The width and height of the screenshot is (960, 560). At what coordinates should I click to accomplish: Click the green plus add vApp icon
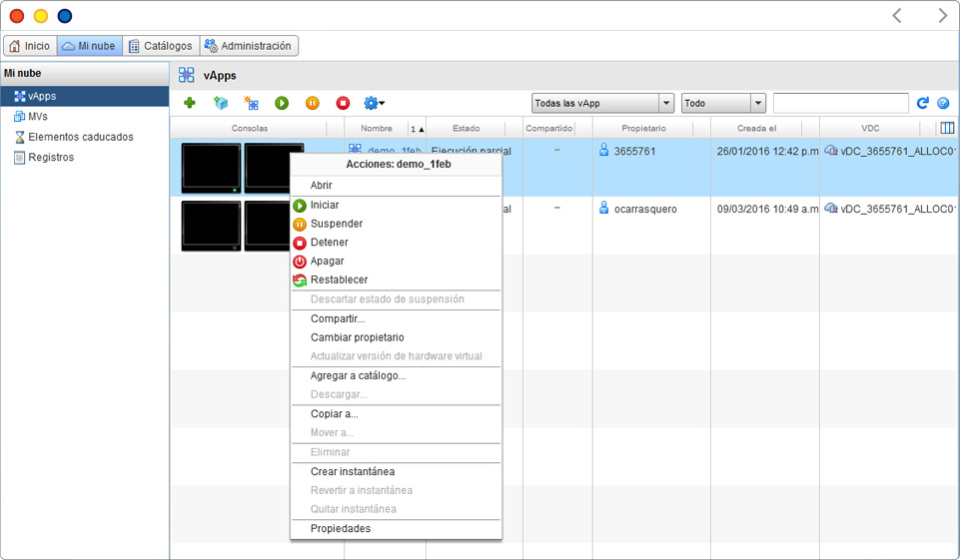[x=190, y=103]
